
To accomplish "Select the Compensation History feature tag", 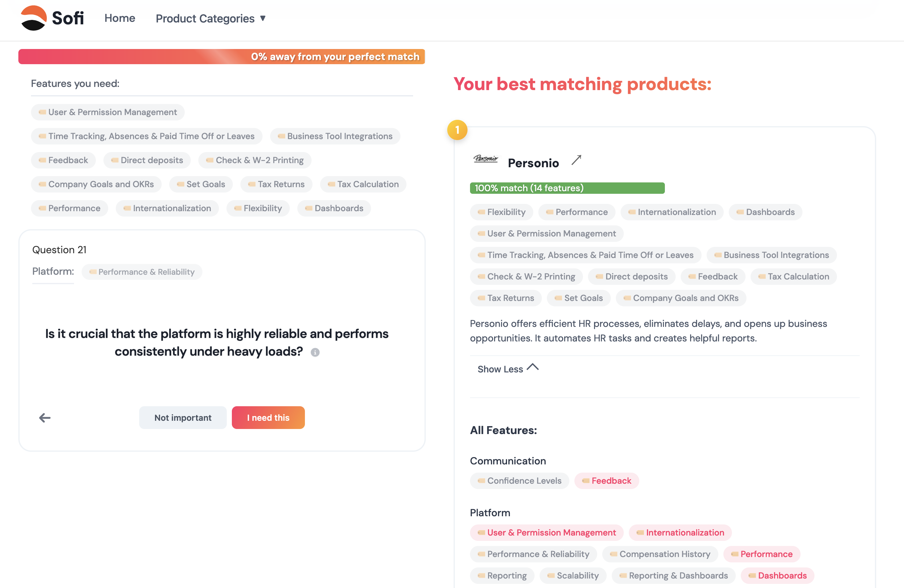I will point(660,554).
